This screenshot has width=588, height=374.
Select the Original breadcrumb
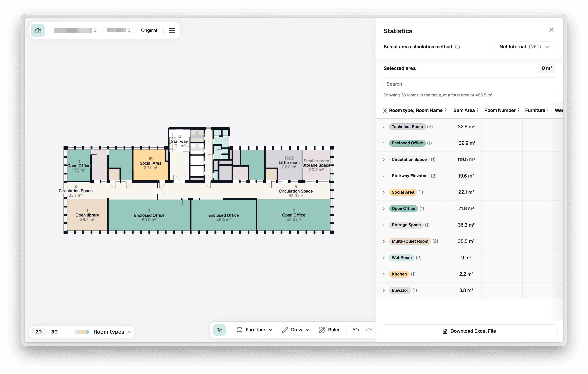click(149, 30)
